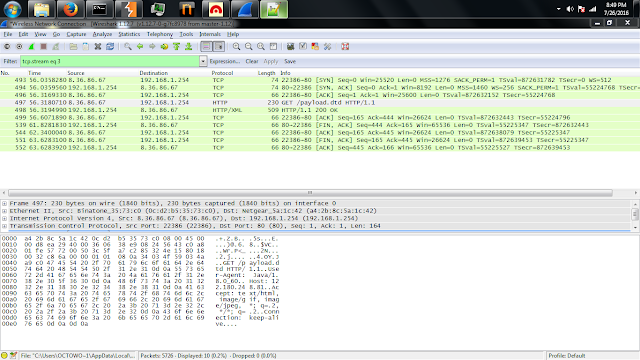Select packet 498 HTTP/1.1 200 OK row
This screenshot has height=360, width=640.
320,110
